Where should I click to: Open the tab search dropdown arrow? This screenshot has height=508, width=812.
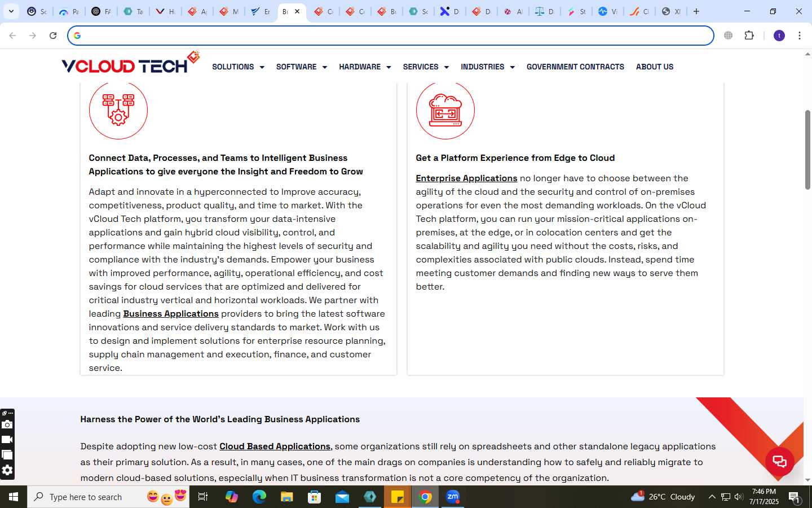11,11
